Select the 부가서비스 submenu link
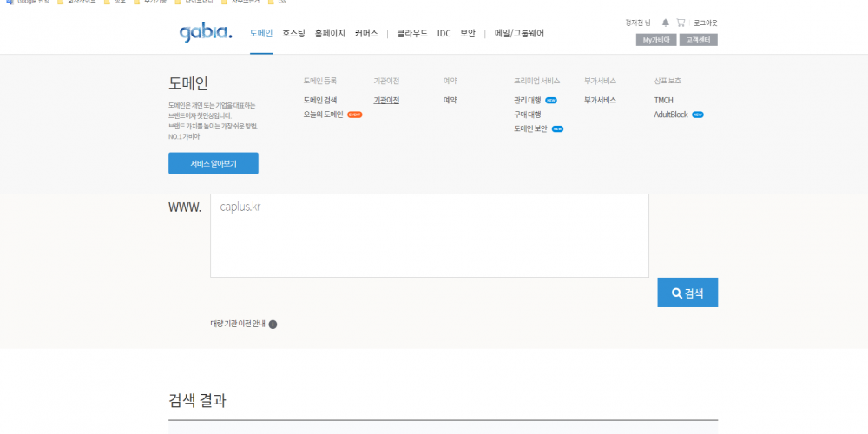Image resolution: width=868 pixels, height=434 pixels. pos(600,100)
